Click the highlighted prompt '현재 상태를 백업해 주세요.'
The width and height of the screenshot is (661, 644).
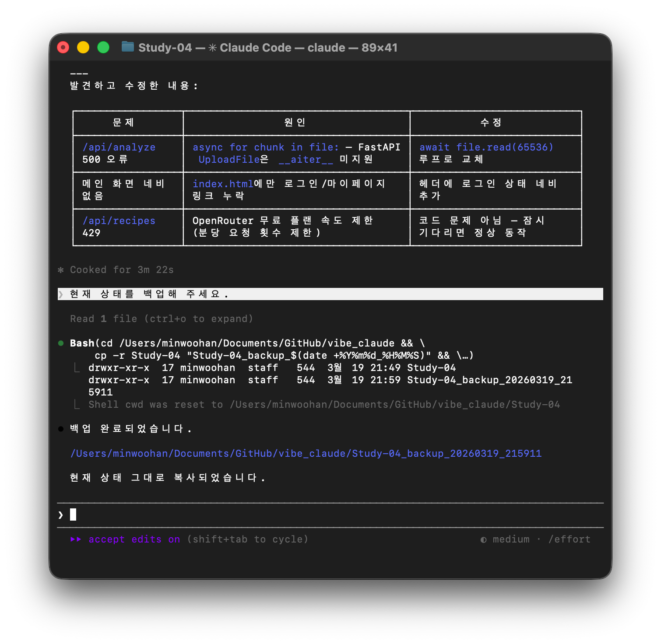[x=330, y=294]
